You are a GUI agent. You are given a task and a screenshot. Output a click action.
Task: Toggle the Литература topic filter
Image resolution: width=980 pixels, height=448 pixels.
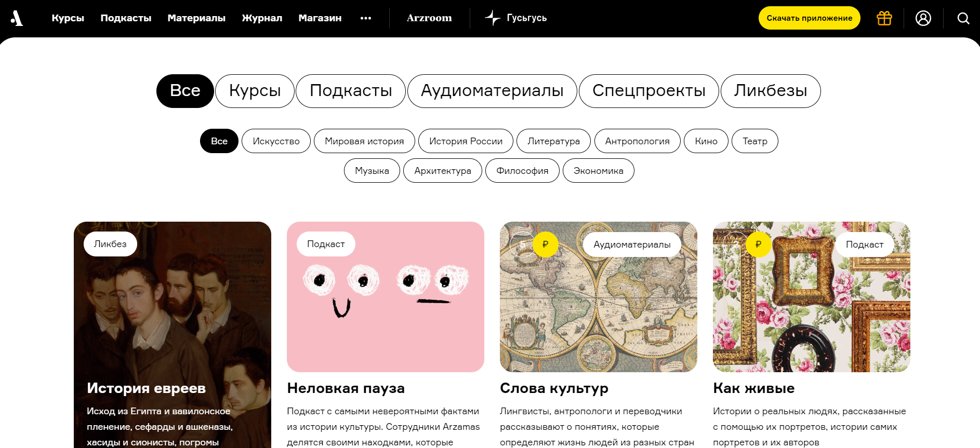click(x=553, y=141)
